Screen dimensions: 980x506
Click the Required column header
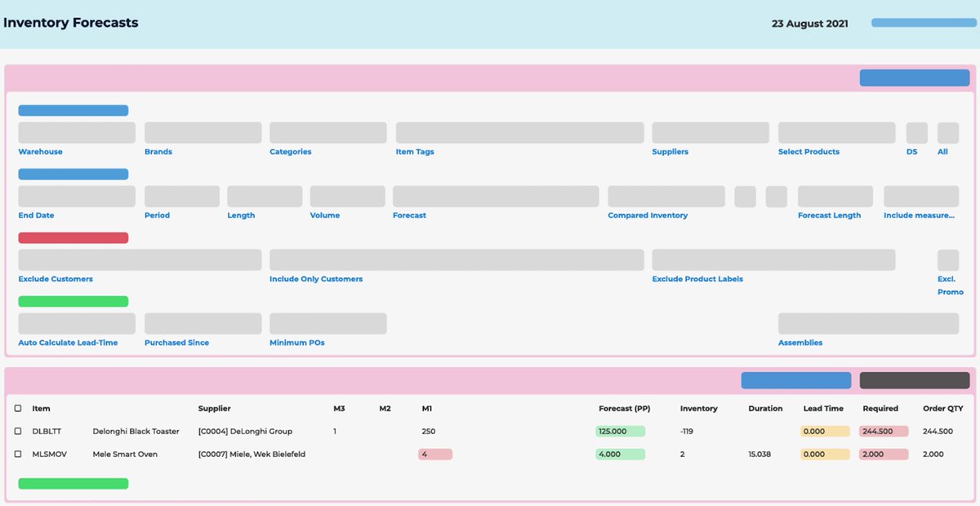click(880, 408)
